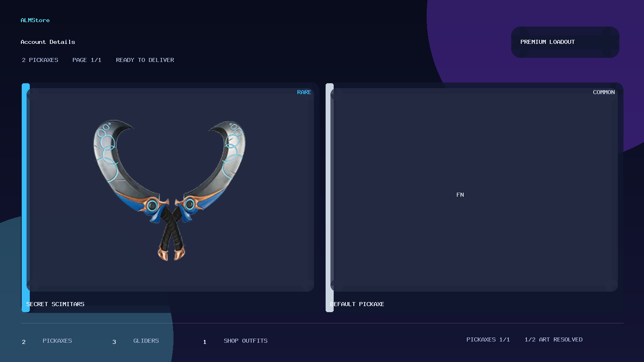Click the 'PICKAXES 1/1' footer text
Viewport: 644px width, 362px height.
(x=488, y=339)
